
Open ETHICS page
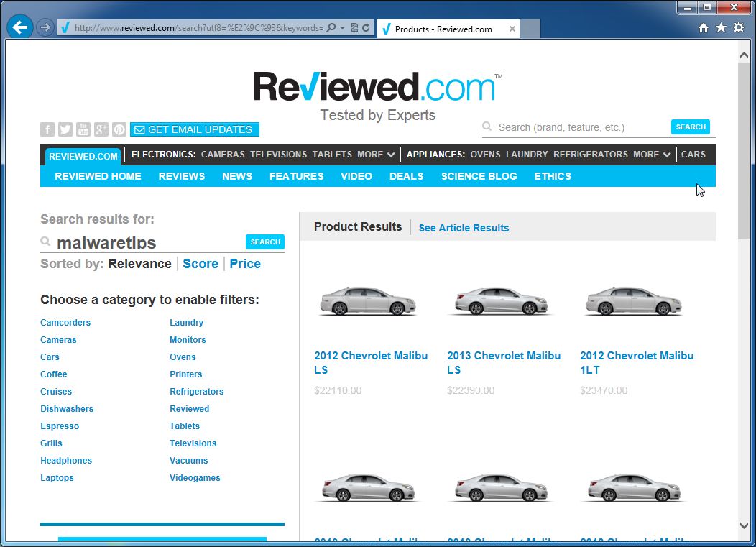tap(553, 176)
